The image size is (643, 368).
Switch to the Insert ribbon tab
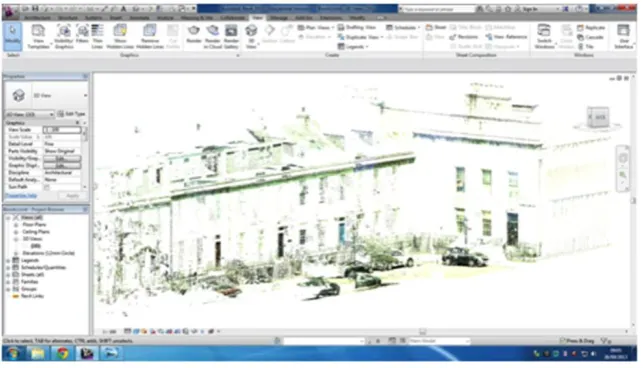point(116,18)
